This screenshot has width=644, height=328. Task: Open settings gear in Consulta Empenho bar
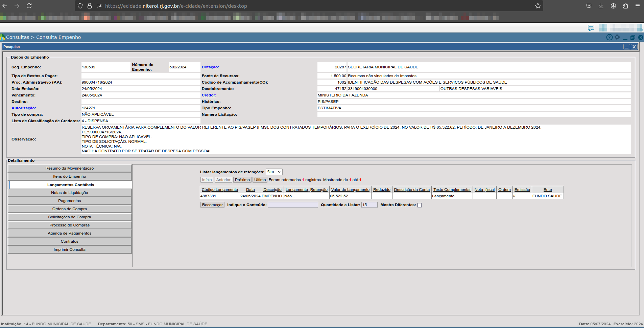click(617, 37)
